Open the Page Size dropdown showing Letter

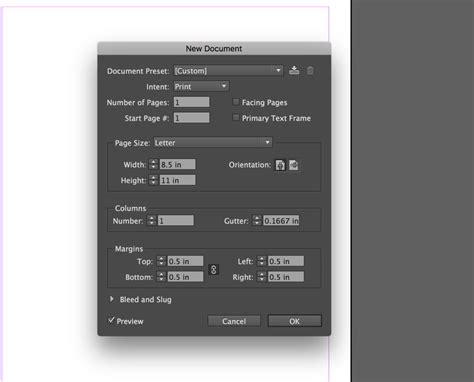(213, 143)
